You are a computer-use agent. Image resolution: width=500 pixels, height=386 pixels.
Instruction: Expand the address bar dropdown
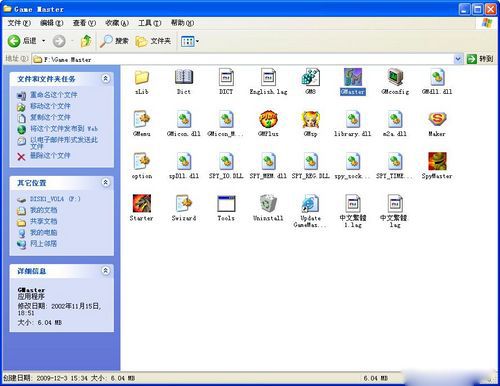[458, 59]
